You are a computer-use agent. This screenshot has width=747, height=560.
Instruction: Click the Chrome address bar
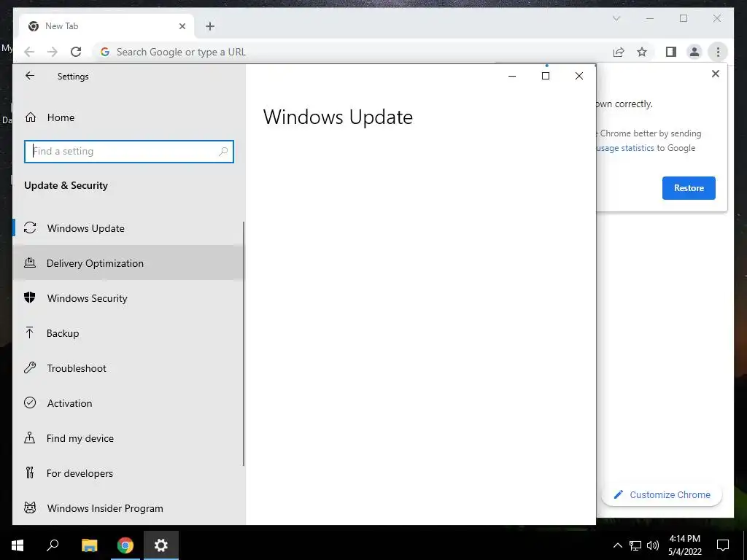tap(352, 52)
